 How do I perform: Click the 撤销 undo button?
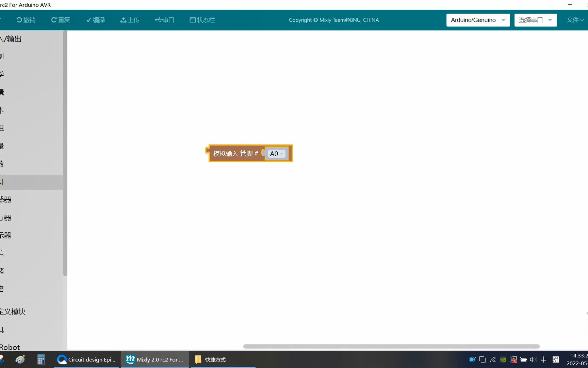point(26,20)
